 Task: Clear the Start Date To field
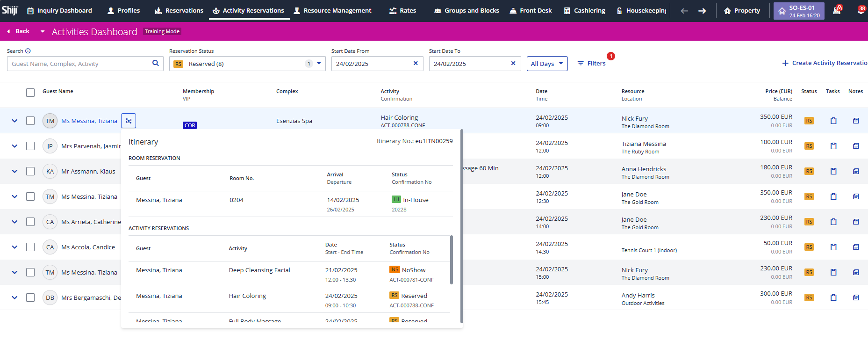513,64
